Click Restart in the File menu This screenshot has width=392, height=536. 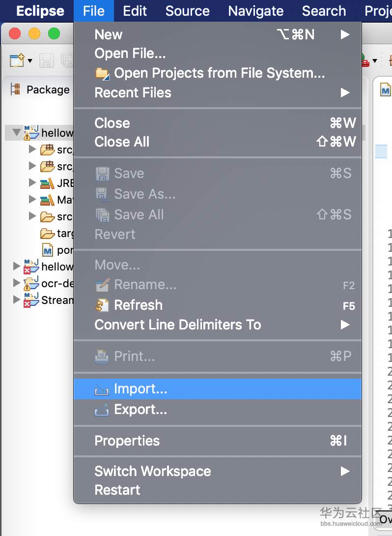tap(117, 490)
